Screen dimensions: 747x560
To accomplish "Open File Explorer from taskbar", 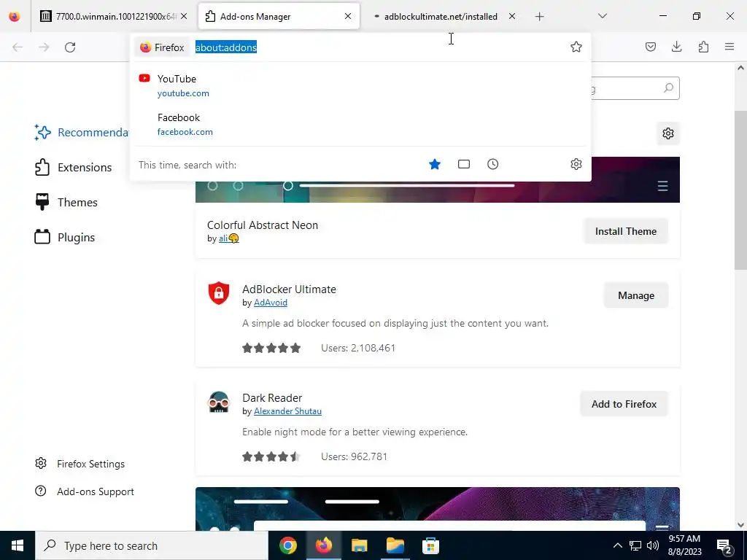I will 359,545.
